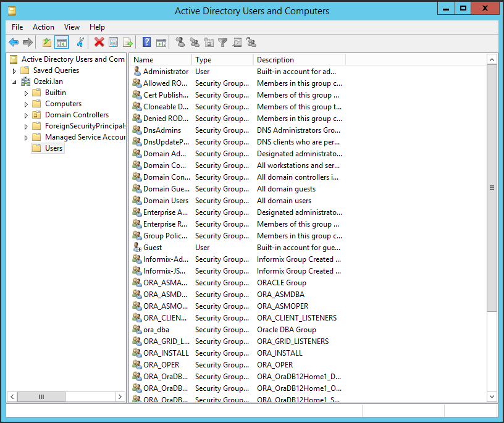Click the blue Help icon
Viewport: 504px width, 423px height.
(x=146, y=43)
